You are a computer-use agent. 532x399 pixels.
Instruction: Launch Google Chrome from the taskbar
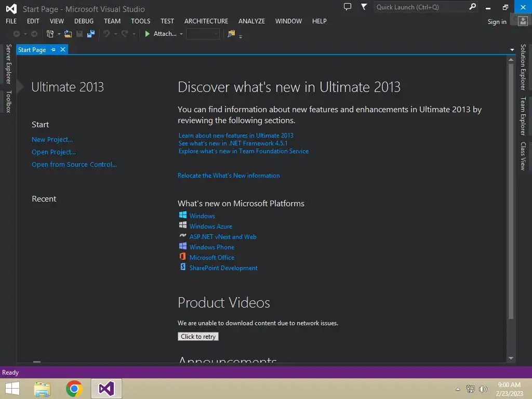(x=74, y=389)
